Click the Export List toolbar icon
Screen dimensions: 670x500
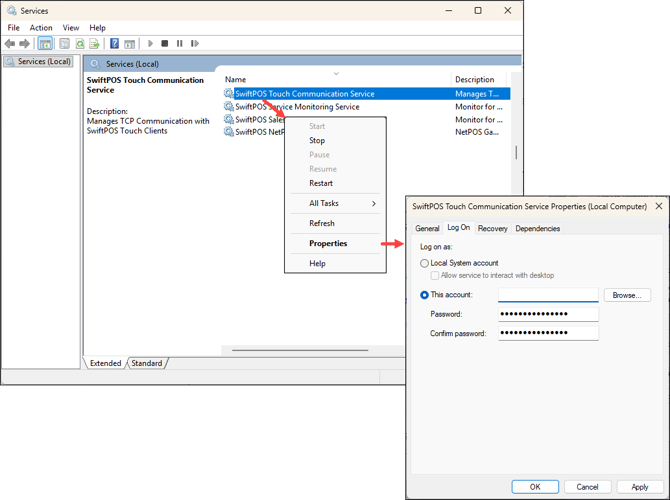click(94, 44)
